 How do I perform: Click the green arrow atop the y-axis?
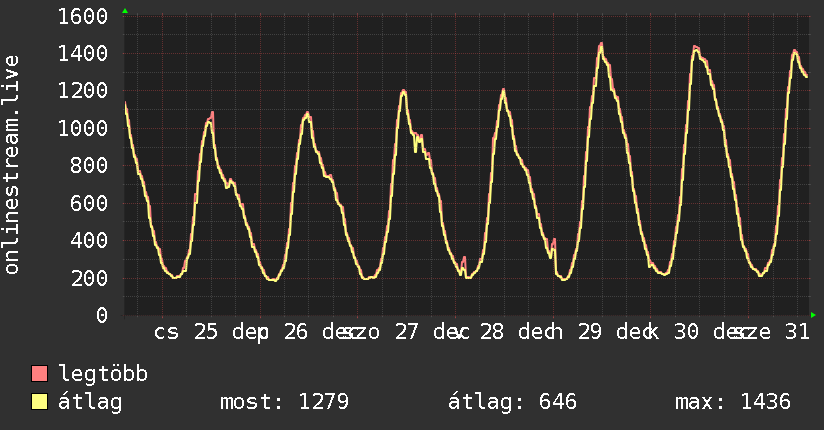(125, 11)
